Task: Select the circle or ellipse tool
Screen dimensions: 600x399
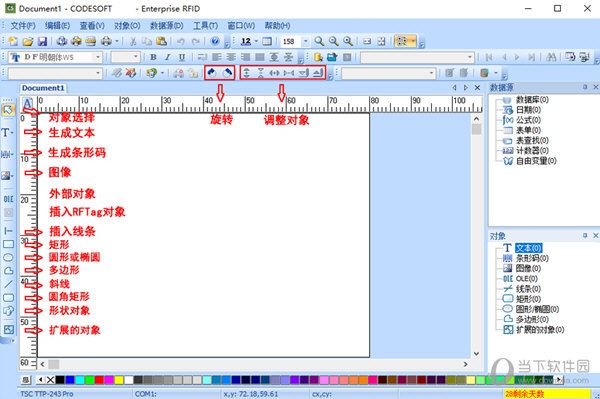Action: 8,257
